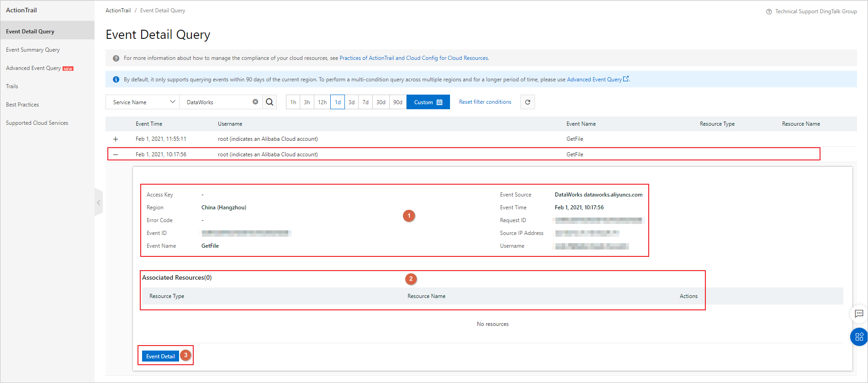Screen dimensions: 868x383
Task: Open Practices of ActionTrail and Cloud Config link
Action: [414, 58]
